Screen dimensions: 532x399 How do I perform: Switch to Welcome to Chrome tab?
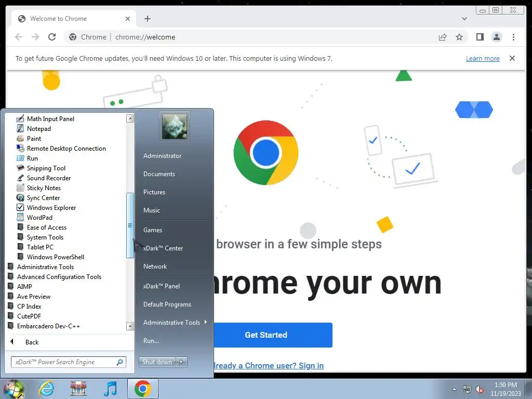tap(74, 19)
